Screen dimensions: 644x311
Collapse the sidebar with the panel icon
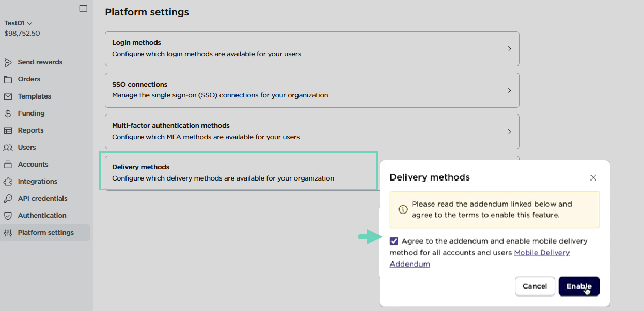pos(83,8)
